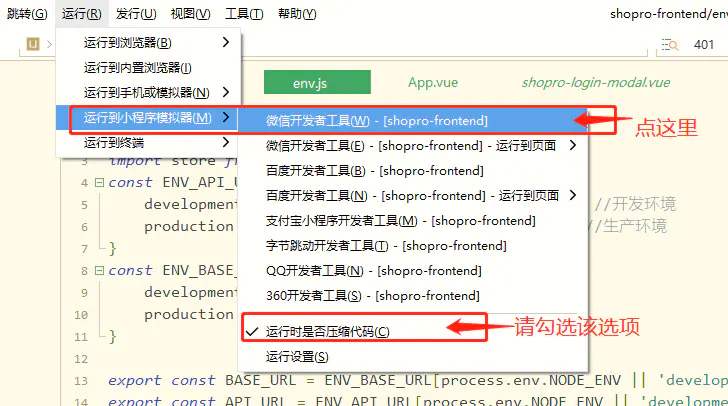Expand the 运行到终端 submenu arrow
728x406 pixels.
pyautogui.click(x=226, y=142)
